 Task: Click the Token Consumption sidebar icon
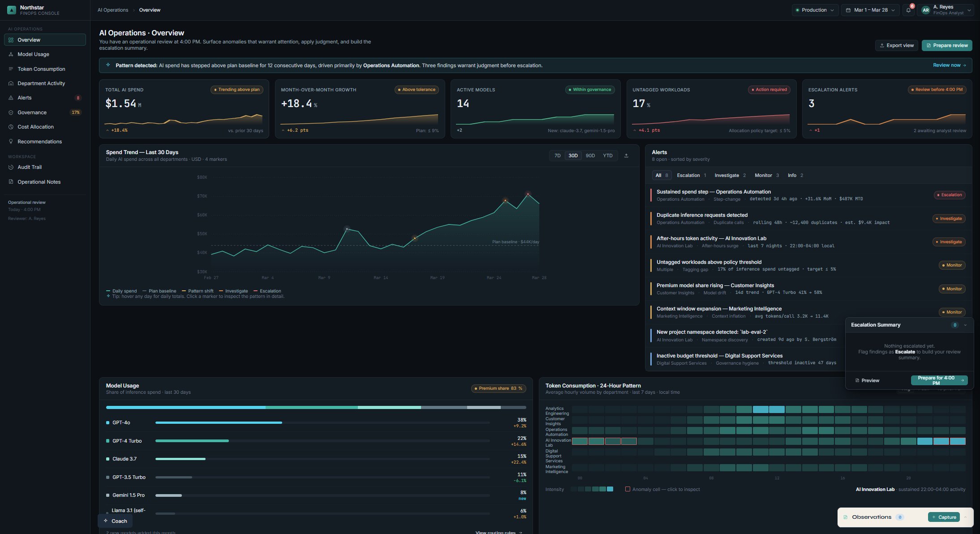[x=11, y=69]
